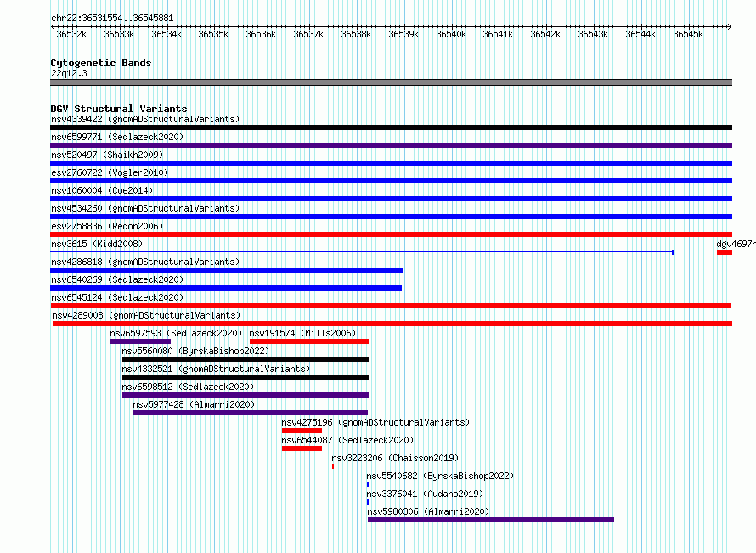Screen dimensions: 756x553
Task: Click the nsv4275196 short red bar
Action: [x=302, y=431]
